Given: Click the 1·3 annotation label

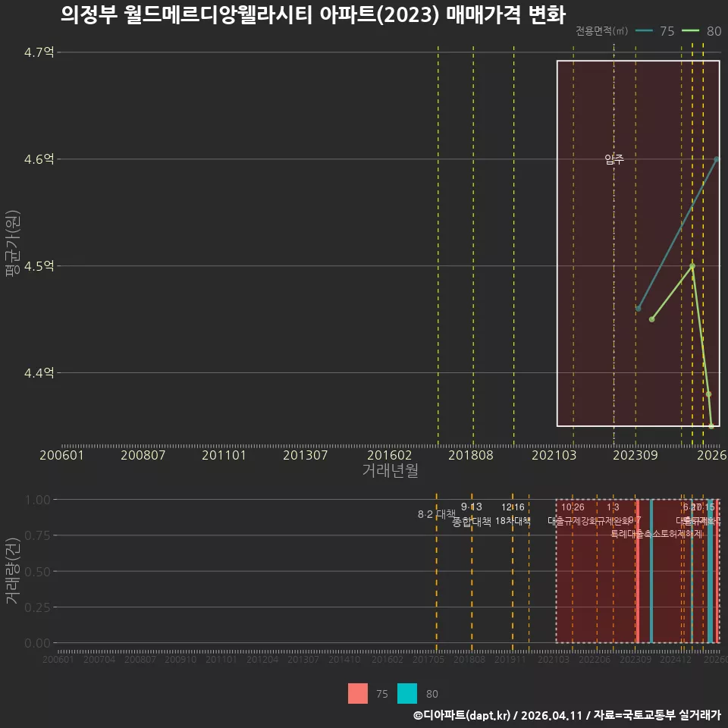Looking at the screenshot, I should 613,507.
